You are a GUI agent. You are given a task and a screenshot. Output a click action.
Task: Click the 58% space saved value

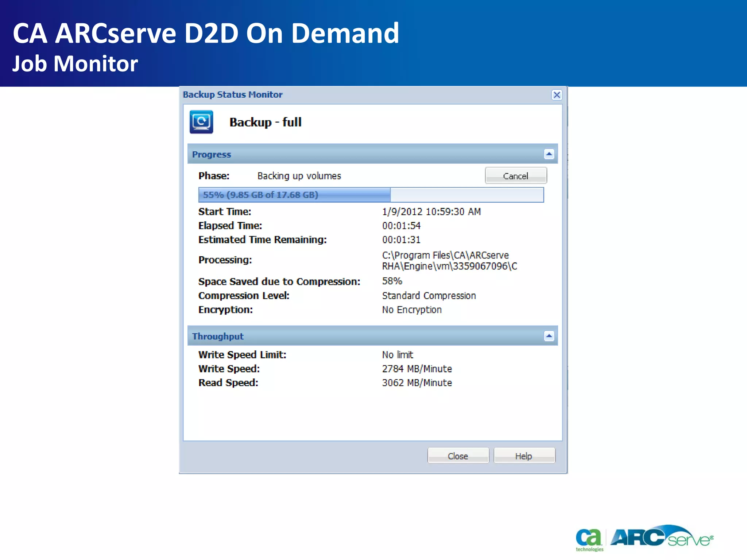click(x=392, y=281)
